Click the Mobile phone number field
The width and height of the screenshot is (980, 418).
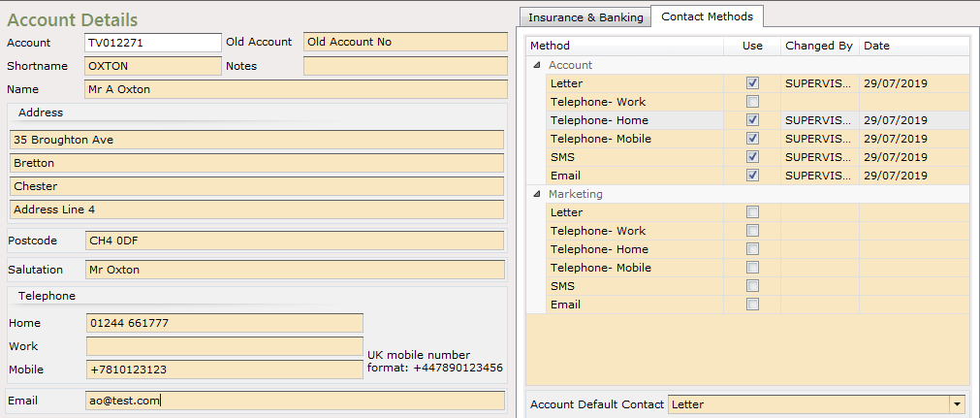click(x=224, y=370)
